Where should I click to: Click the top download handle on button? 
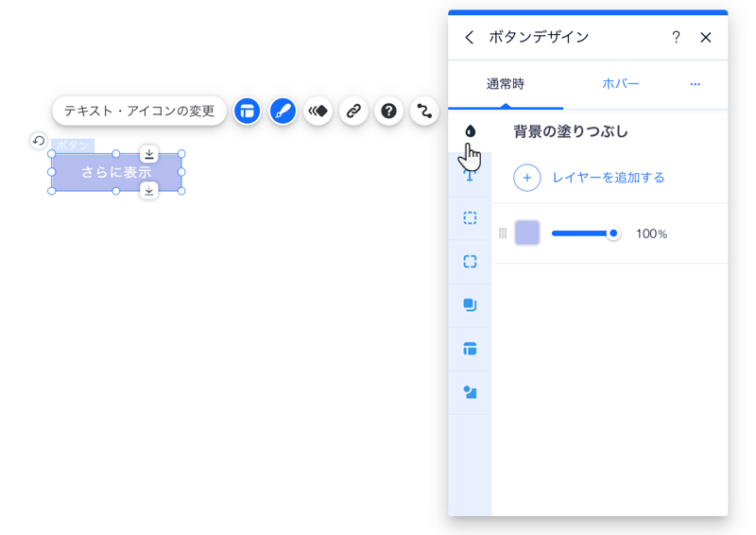click(x=149, y=154)
